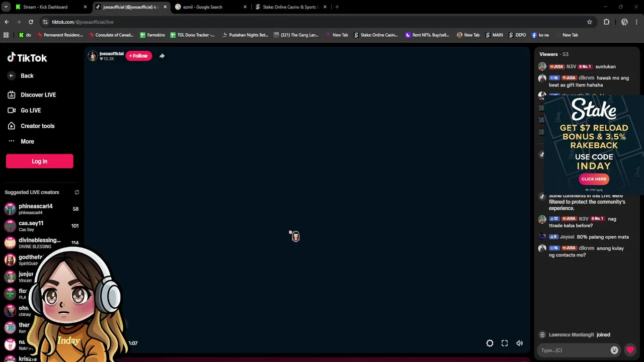Open Stake Online Casino bookmark
Viewport: 644px width, 362px height.
376,35
